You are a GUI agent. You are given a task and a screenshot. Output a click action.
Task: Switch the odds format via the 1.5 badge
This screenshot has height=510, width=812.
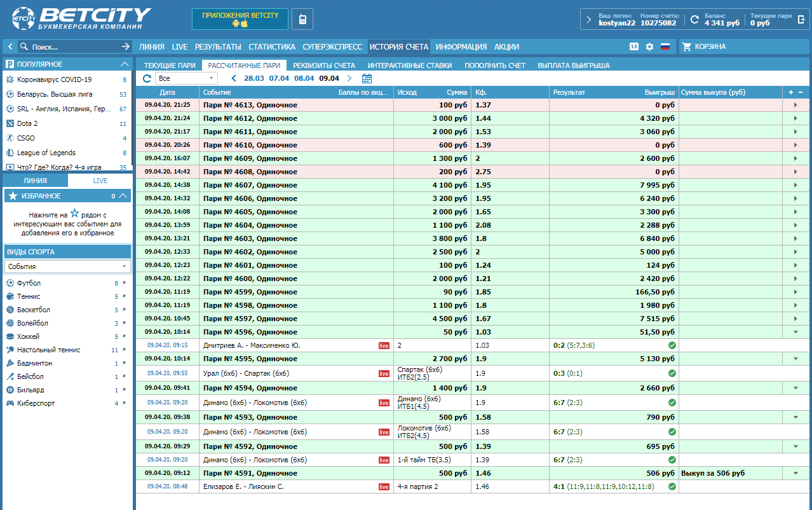(x=633, y=46)
